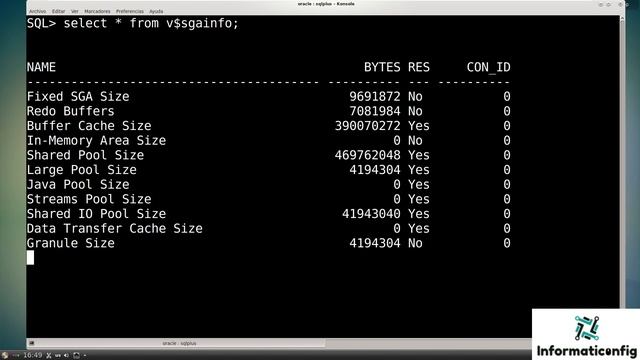Viewport: 640px width, 360px height.
Task: Open the Ayuda menu
Action: pos(156,11)
